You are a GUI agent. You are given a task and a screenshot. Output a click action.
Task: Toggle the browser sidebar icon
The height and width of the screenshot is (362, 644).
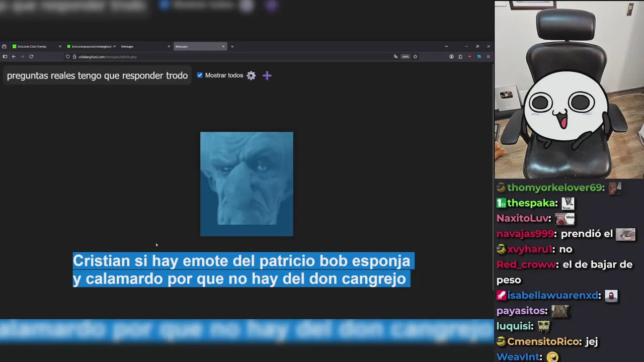[x=5, y=56]
